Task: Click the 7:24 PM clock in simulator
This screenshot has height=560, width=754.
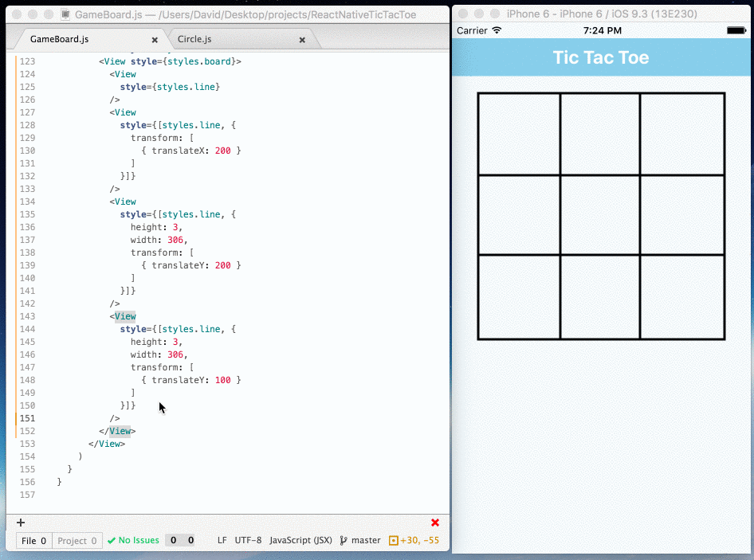Action: tap(602, 30)
